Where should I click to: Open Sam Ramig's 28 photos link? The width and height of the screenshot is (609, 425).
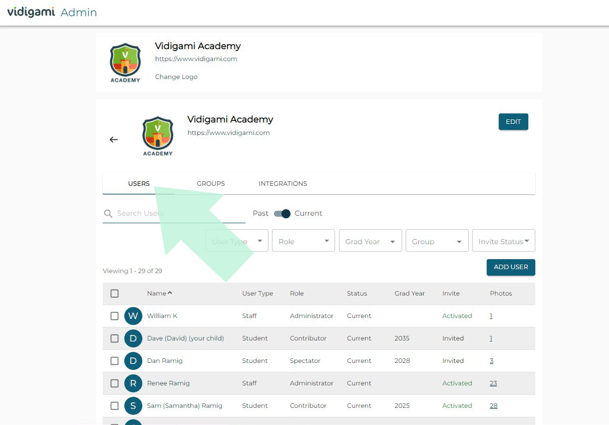(493, 406)
